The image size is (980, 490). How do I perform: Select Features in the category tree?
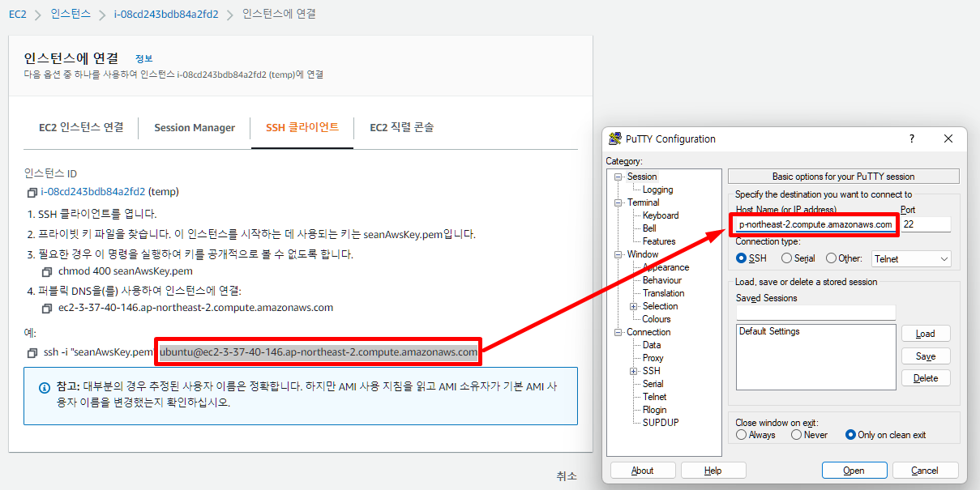pyautogui.click(x=659, y=241)
